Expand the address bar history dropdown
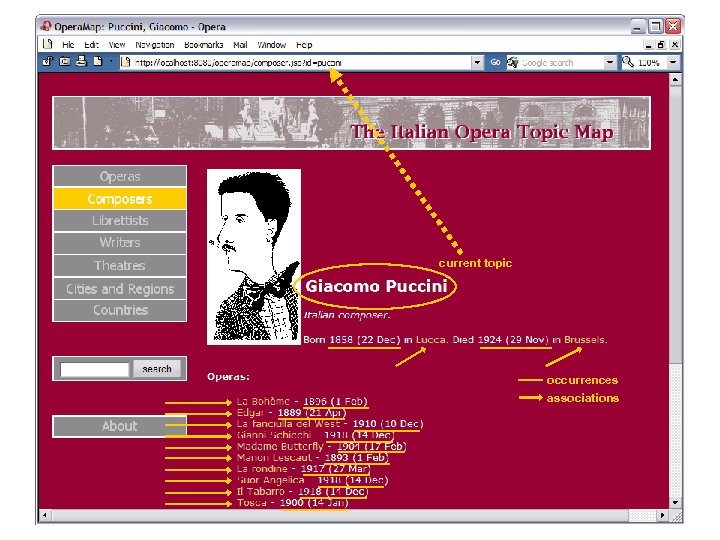720x540 pixels. [x=477, y=62]
